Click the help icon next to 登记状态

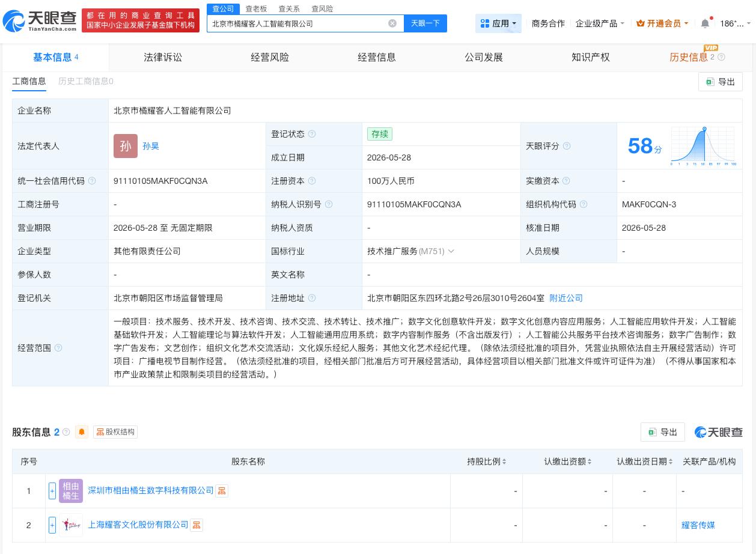tap(312, 134)
